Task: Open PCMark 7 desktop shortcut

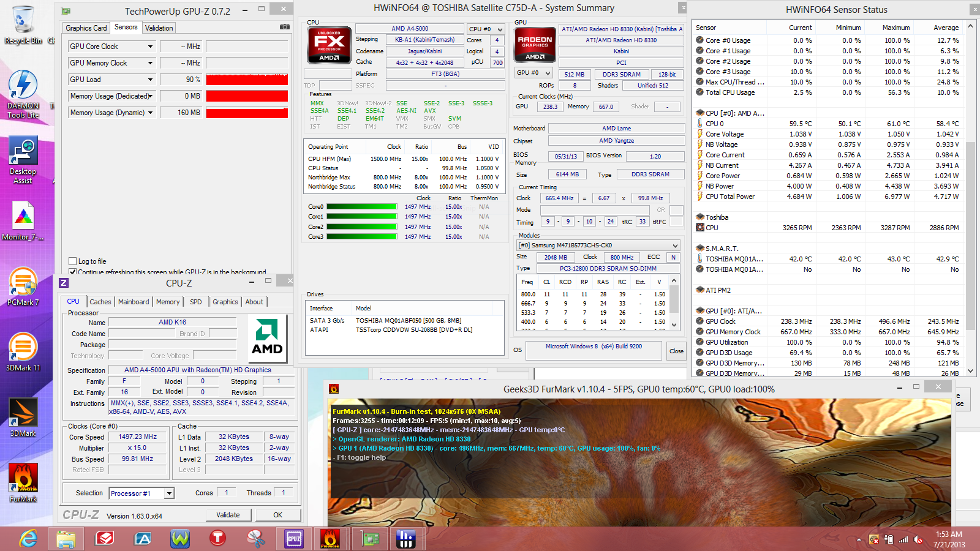Action: [23, 287]
